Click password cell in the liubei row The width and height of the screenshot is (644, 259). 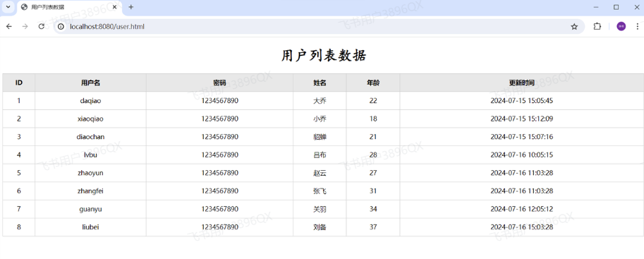(x=220, y=227)
